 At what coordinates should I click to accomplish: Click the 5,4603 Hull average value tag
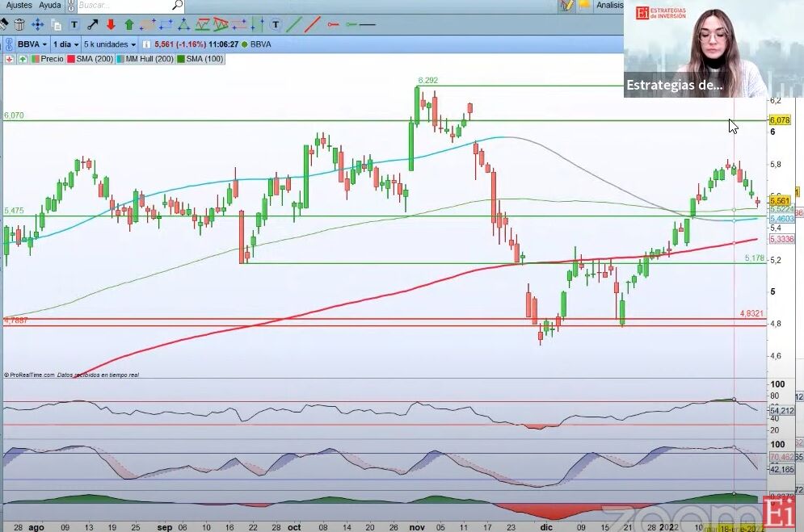click(781, 219)
